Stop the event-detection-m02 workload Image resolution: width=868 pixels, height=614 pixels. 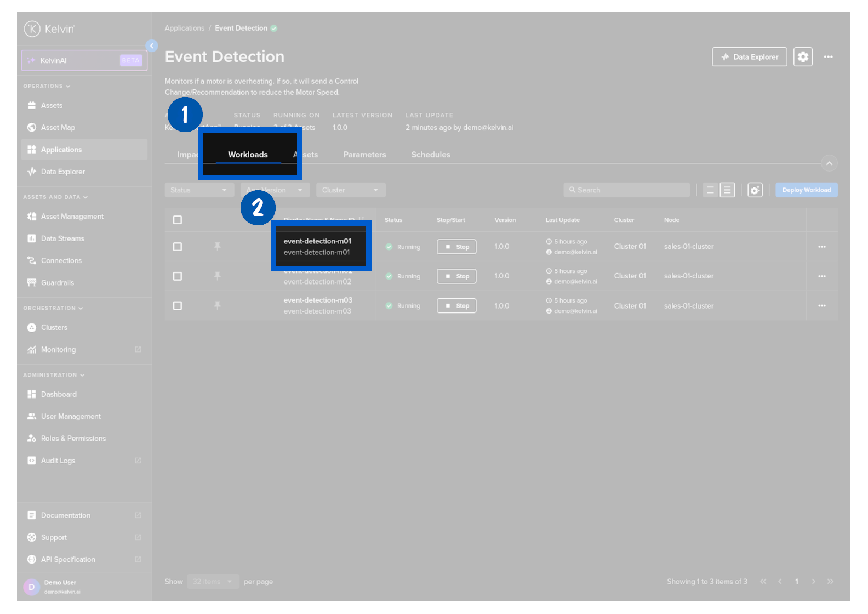[456, 276]
